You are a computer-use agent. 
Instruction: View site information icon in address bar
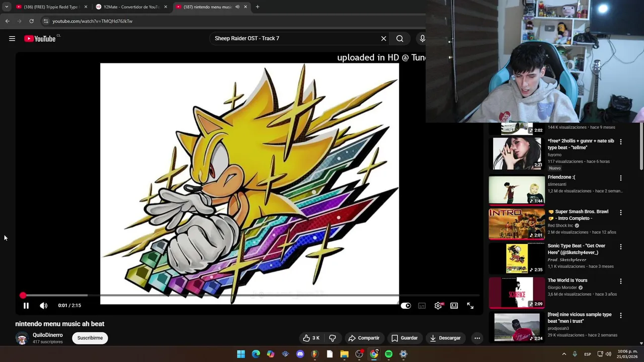tap(46, 21)
